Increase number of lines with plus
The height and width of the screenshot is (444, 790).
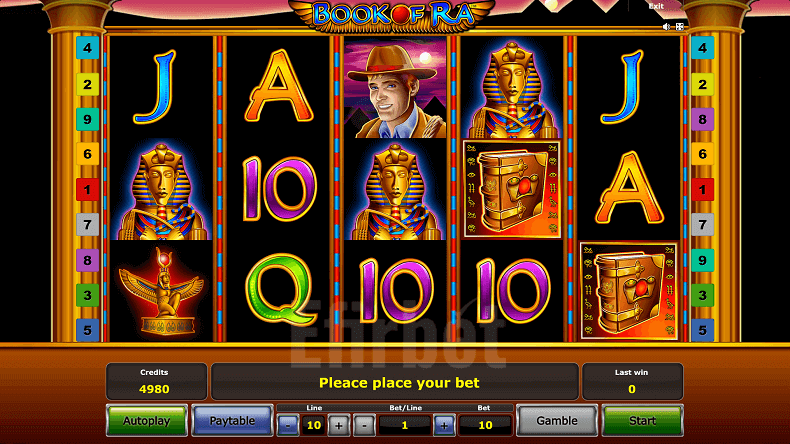click(x=339, y=425)
